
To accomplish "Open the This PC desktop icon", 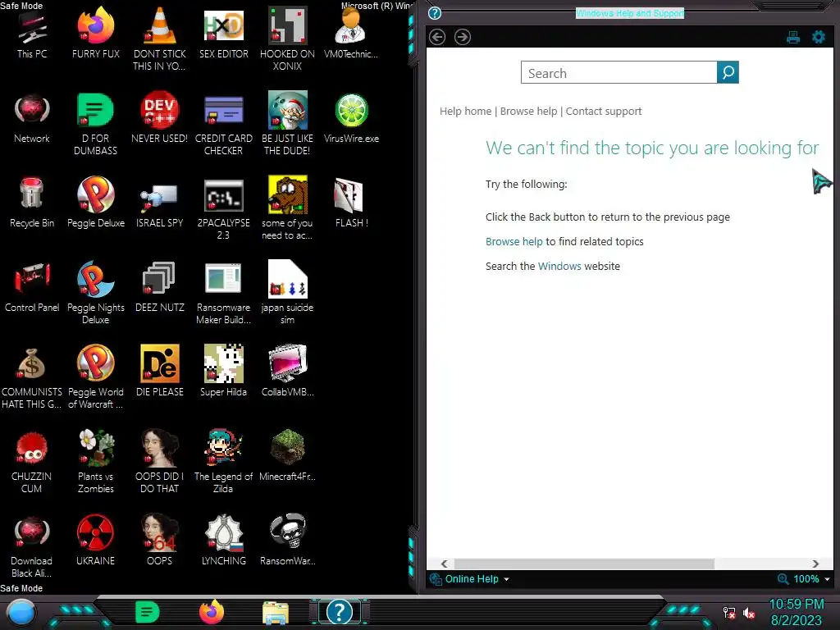I will pyautogui.click(x=32, y=34).
